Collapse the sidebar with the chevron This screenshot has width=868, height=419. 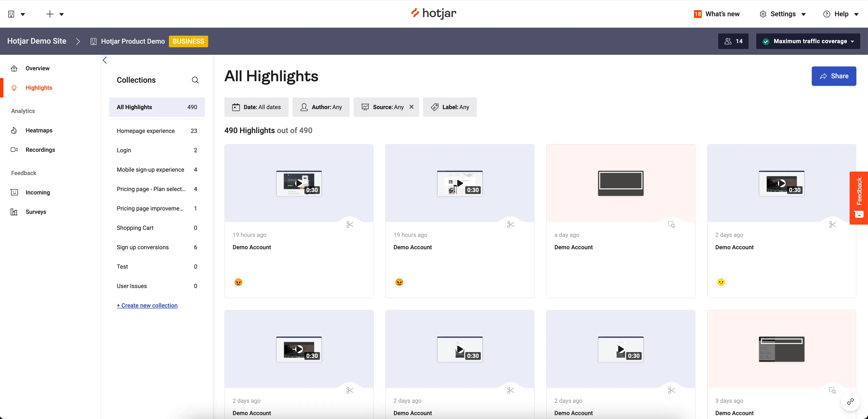pos(105,60)
